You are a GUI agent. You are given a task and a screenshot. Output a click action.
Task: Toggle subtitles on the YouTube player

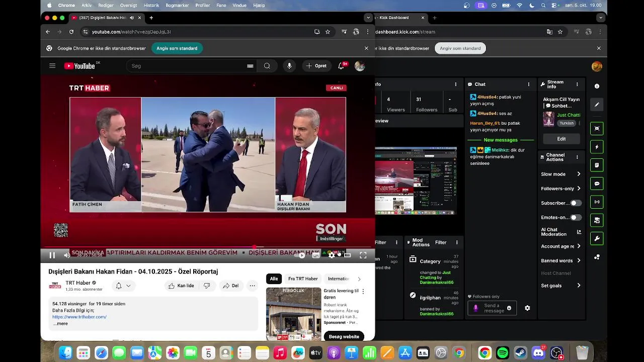(316, 255)
